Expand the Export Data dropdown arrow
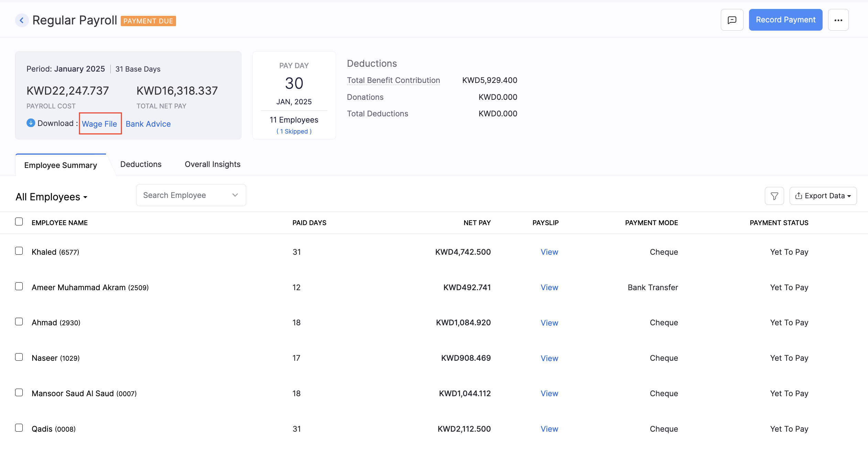The image size is (868, 453). (849, 196)
